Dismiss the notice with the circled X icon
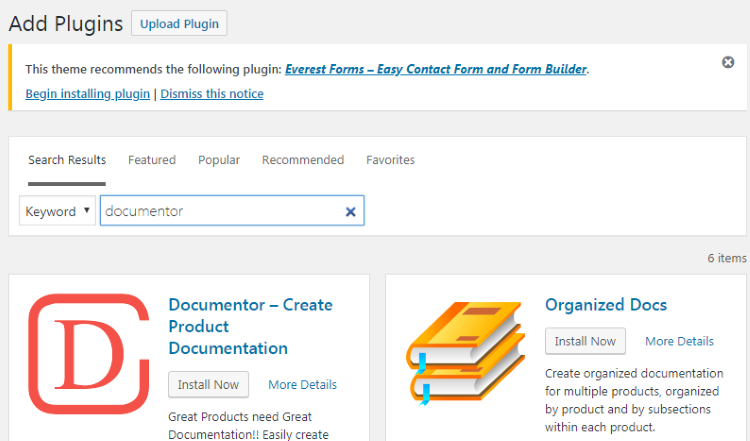The width and height of the screenshot is (750, 441). 728,62
